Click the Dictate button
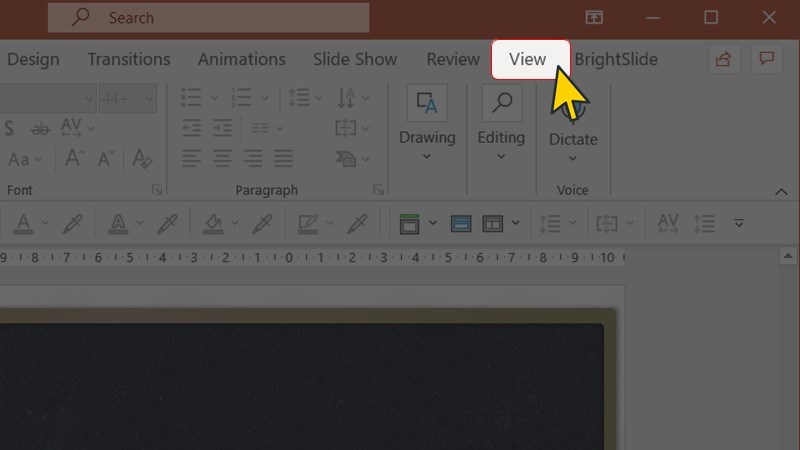The width and height of the screenshot is (800, 450). pyautogui.click(x=573, y=125)
